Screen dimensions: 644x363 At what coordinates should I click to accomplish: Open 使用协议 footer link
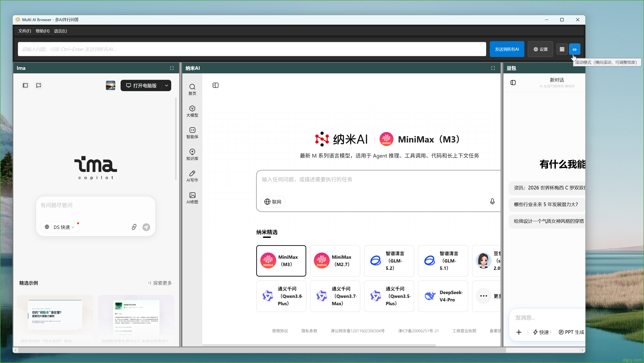pos(280,331)
